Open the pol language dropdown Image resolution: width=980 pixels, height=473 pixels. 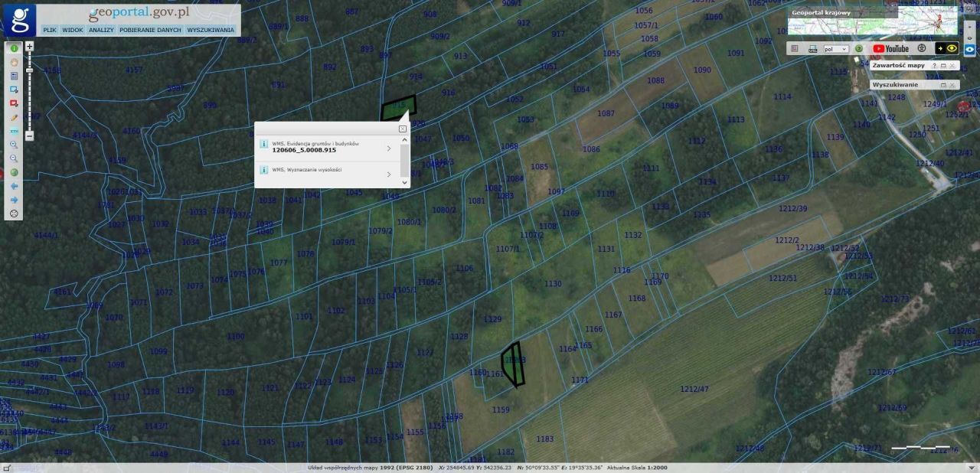point(835,49)
